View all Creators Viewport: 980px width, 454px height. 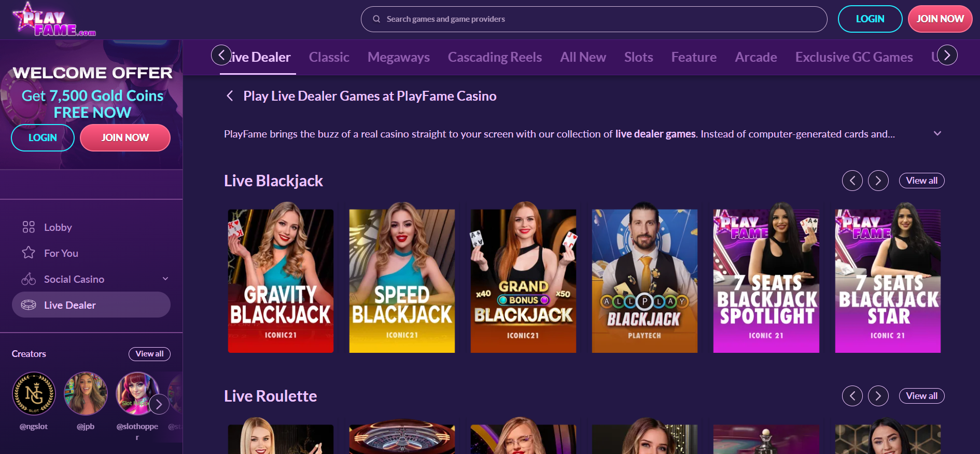149,354
